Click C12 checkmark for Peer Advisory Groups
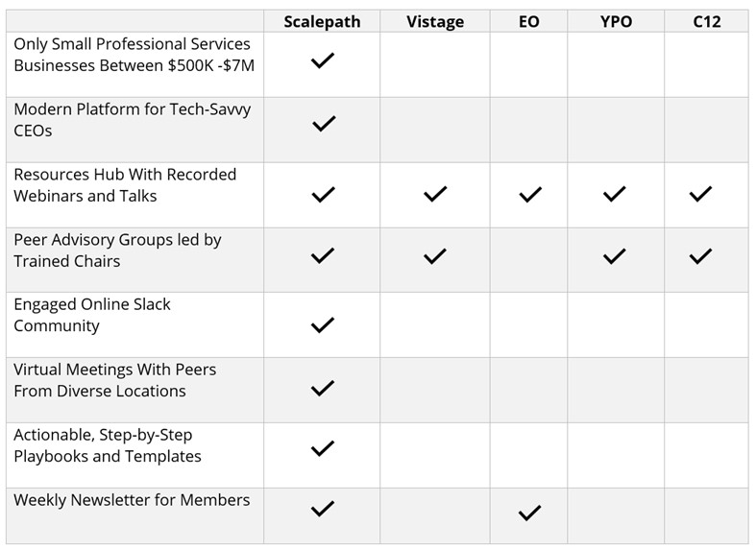The image size is (756, 550). (700, 256)
